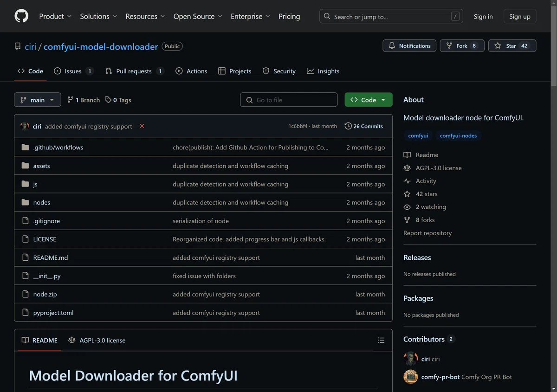The image size is (557, 392).
Task: Open the green Code dropdown button
Action: [x=369, y=100]
